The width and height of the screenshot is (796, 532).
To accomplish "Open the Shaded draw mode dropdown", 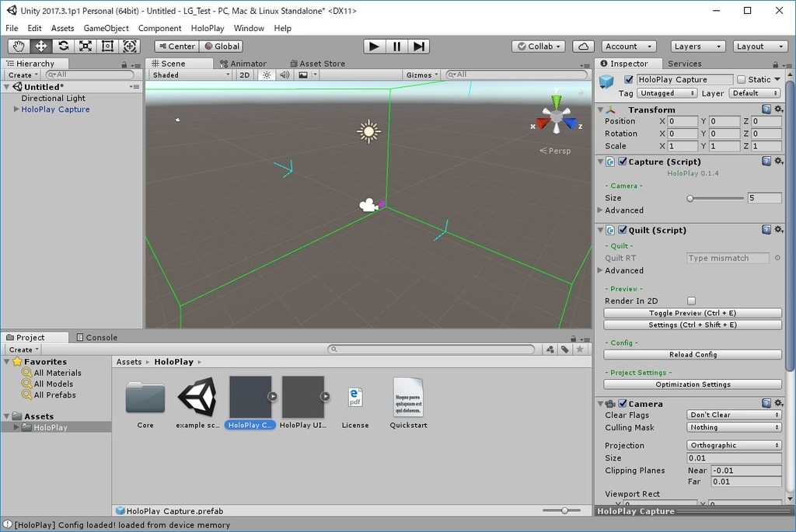I will pos(191,75).
